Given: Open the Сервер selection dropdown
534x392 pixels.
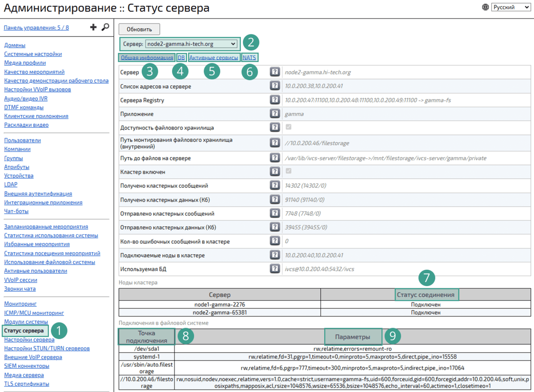Looking at the screenshot, I should (x=191, y=44).
